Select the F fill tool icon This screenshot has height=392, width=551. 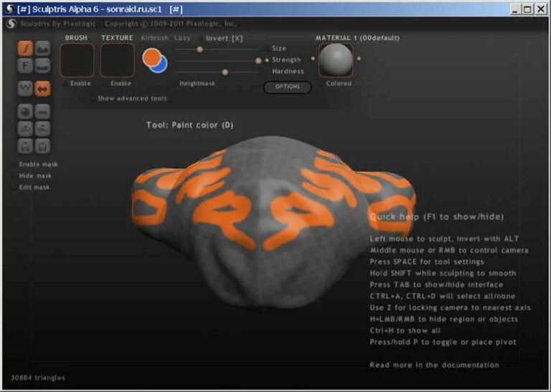[25, 66]
